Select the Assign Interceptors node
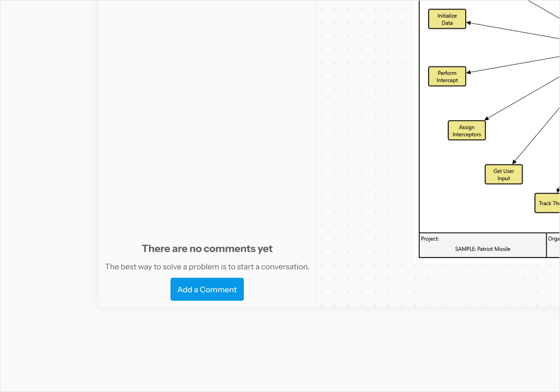Viewport: 560px width, 392px height. (466, 130)
